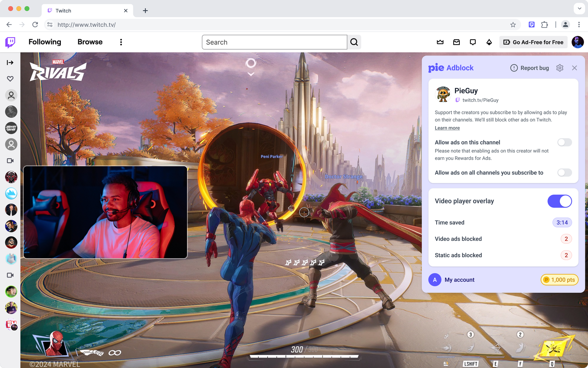The width and height of the screenshot is (588, 368).
Task: Enable Allow ads on this channel
Action: point(564,142)
